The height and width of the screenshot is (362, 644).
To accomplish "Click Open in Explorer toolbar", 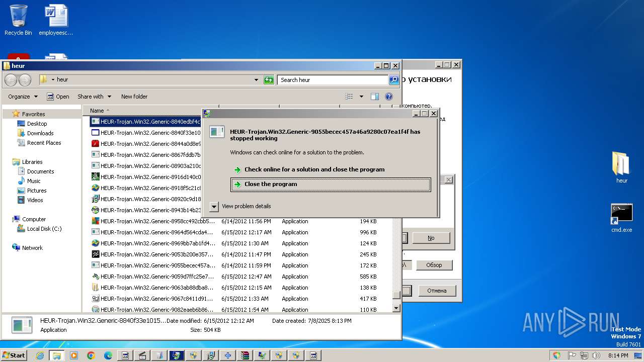I will [58, 97].
